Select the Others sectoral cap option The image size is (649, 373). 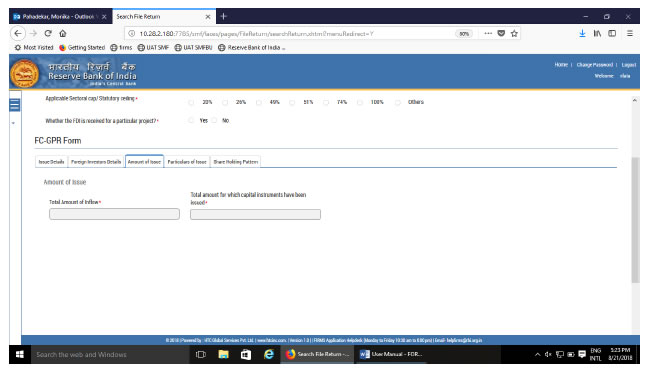[397, 102]
